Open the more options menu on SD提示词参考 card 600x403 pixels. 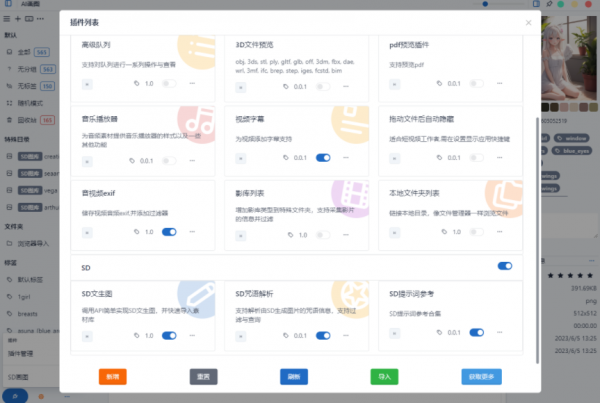pos(500,333)
